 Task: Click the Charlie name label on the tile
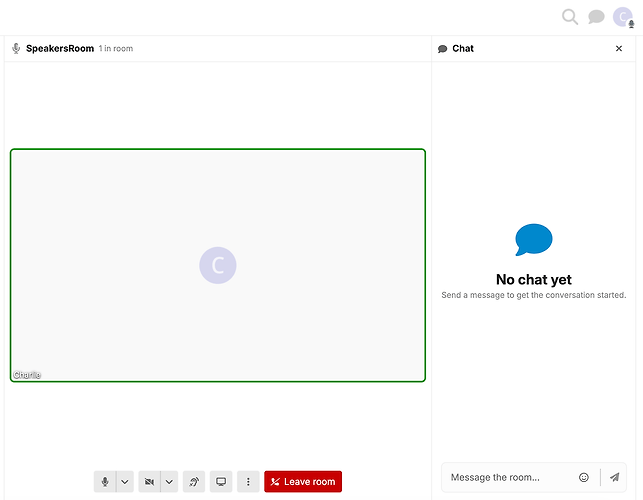coord(27,375)
